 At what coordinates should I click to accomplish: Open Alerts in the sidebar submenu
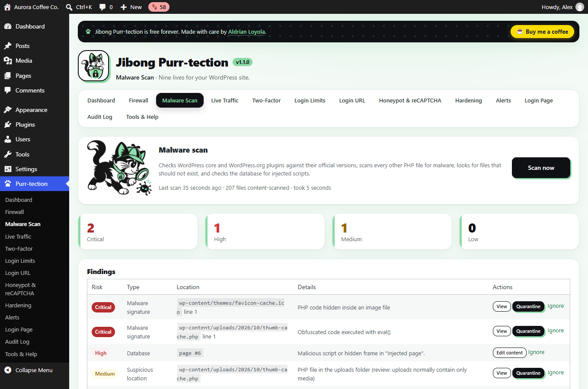[12, 317]
